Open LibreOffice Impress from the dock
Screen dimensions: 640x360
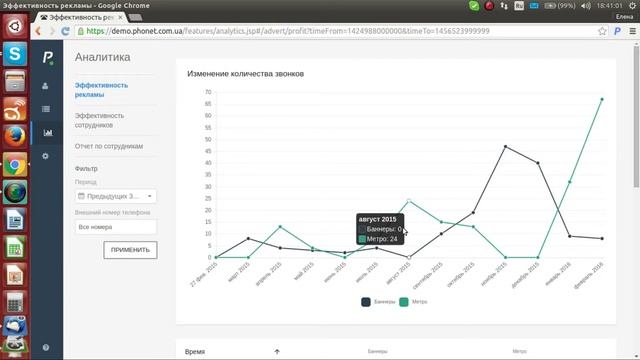tap(15, 275)
